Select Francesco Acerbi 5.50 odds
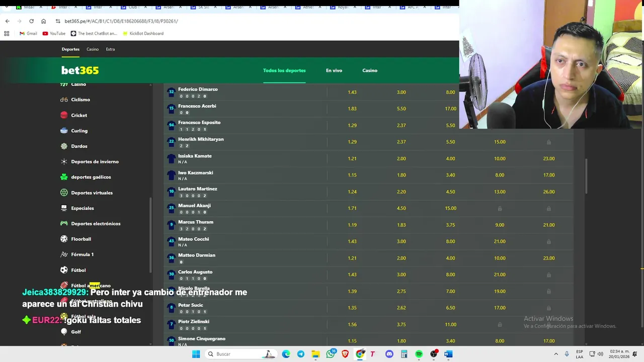The image size is (644, 362). (401, 109)
